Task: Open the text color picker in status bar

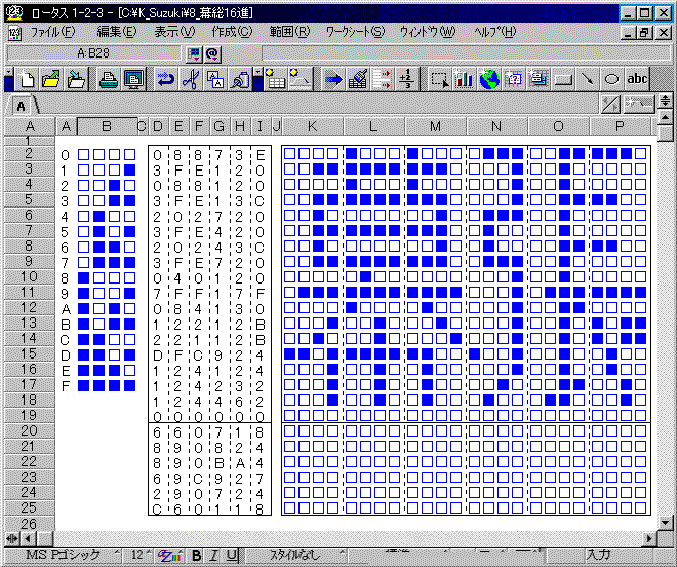Action: [x=170, y=555]
